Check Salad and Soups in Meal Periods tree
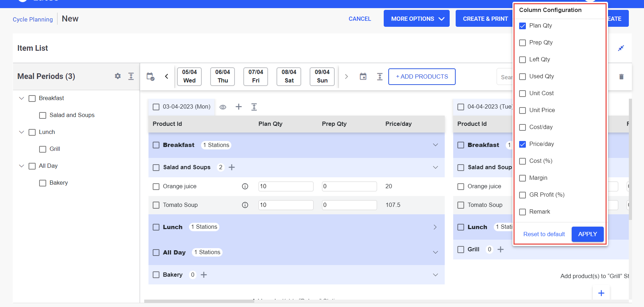Image resolution: width=644 pixels, height=307 pixels. [x=43, y=115]
